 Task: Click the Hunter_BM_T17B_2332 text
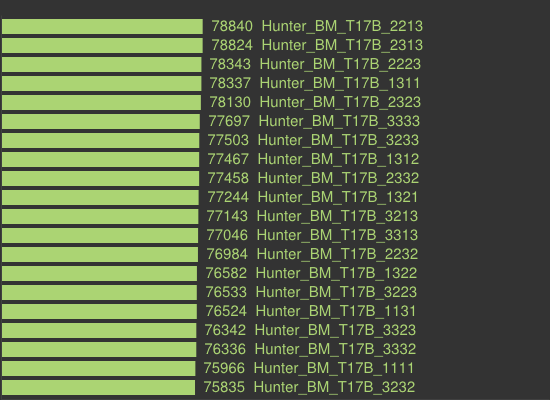[x=338, y=178]
